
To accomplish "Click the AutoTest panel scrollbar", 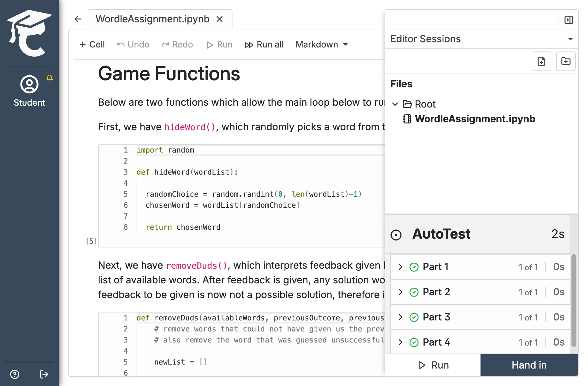I will click(x=574, y=300).
